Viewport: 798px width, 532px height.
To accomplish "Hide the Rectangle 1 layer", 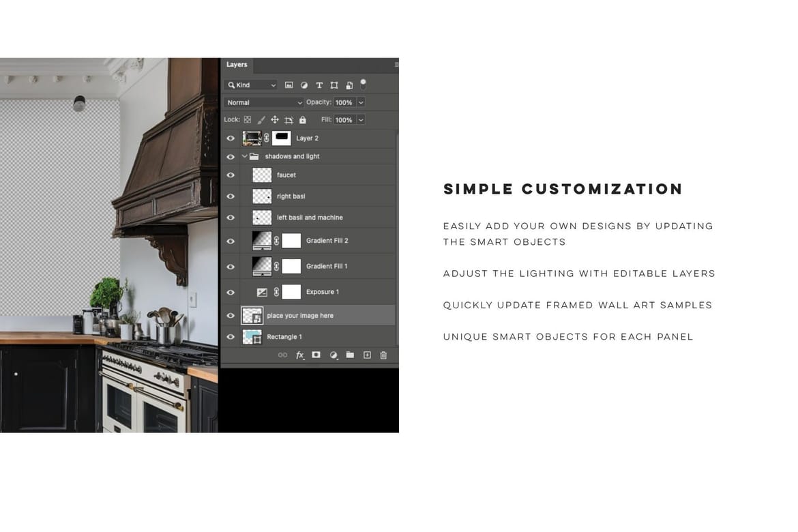I will coord(231,336).
